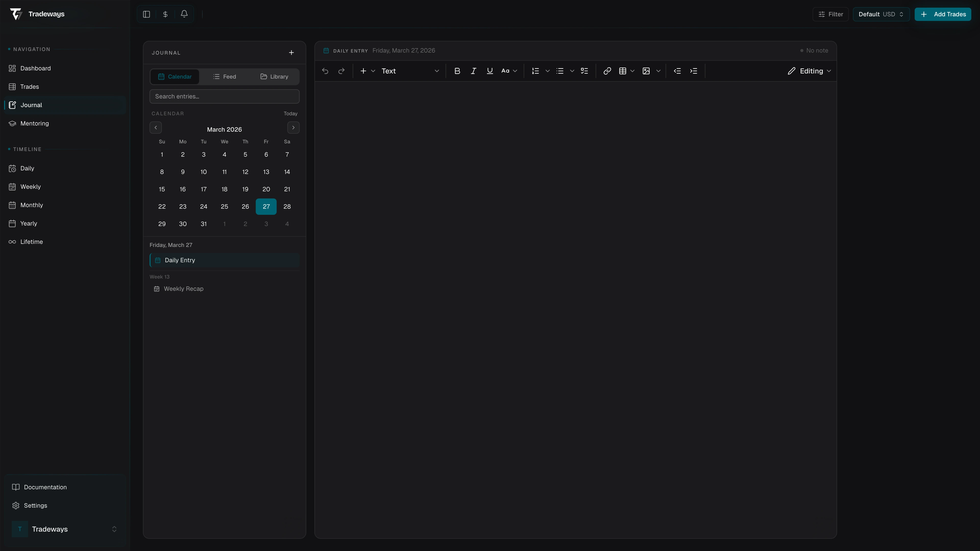Click the Add Trades button
Screen dimensions: 980x551
pyautogui.click(x=943, y=14)
